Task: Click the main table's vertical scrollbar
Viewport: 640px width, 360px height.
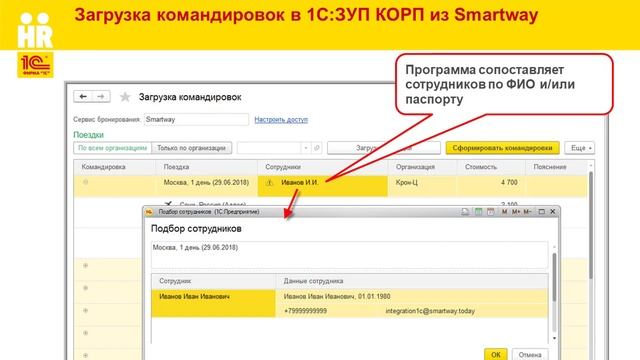Action: pos(591,224)
